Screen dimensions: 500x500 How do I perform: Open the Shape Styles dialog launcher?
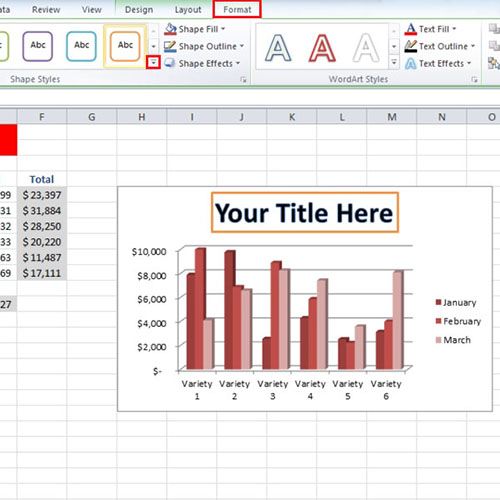(x=244, y=80)
